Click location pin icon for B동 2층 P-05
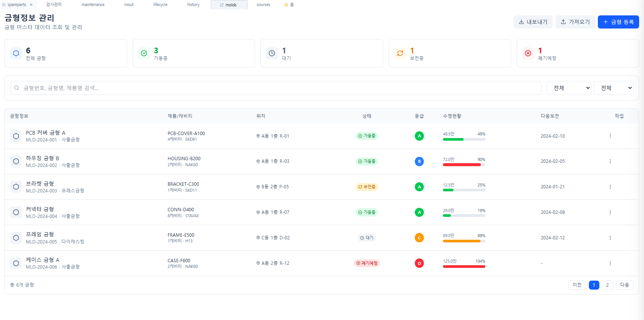Image resolution: width=644 pixels, height=320 pixels. [258, 187]
